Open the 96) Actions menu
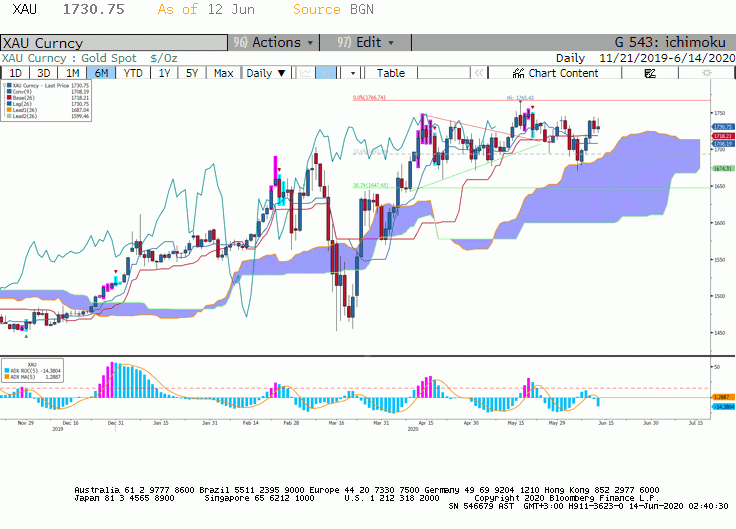 click(x=274, y=42)
